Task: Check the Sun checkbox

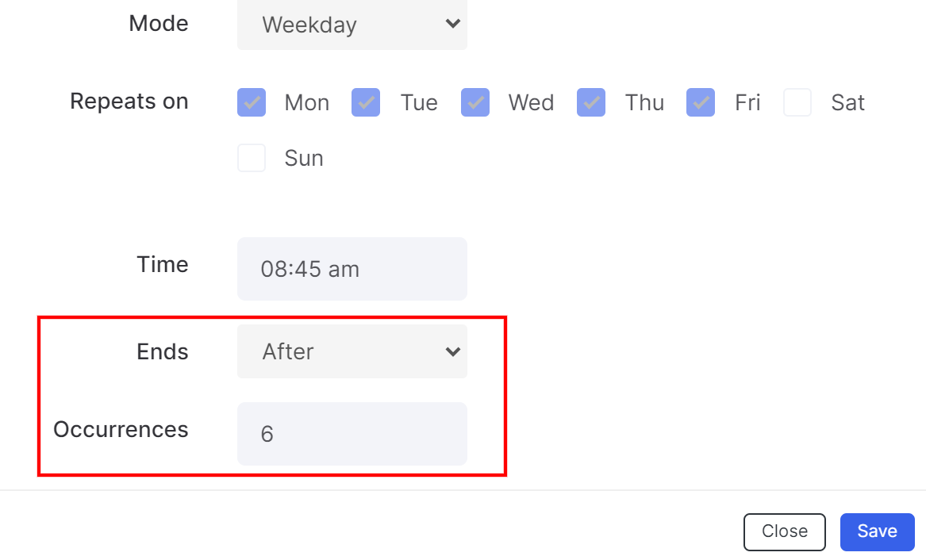Action: pos(252,158)
